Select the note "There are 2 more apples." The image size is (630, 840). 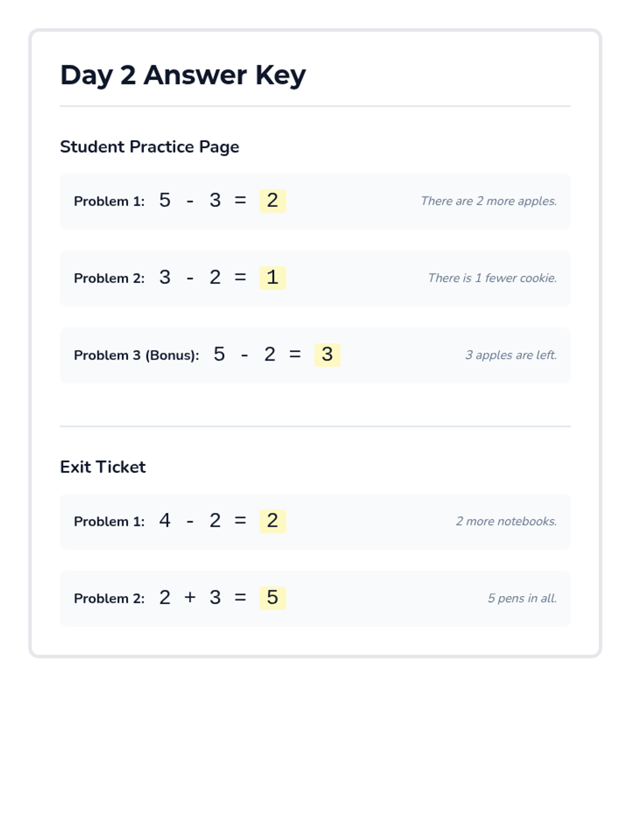click(x=488, y=201)
